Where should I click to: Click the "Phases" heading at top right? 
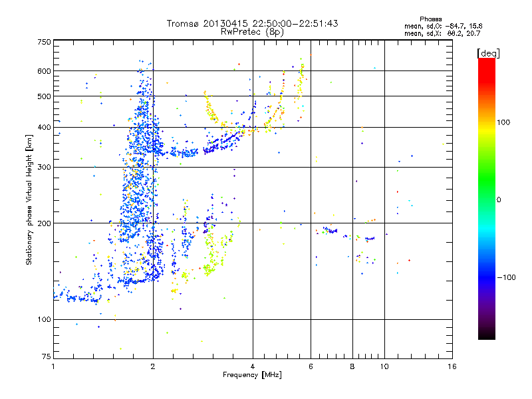pyautogui.click(x=430, y=19)
